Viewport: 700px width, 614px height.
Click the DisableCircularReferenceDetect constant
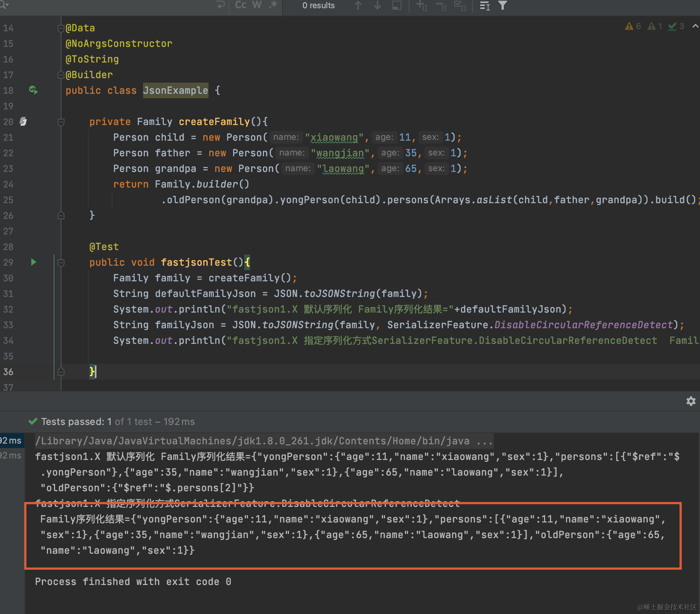point(583,325)
